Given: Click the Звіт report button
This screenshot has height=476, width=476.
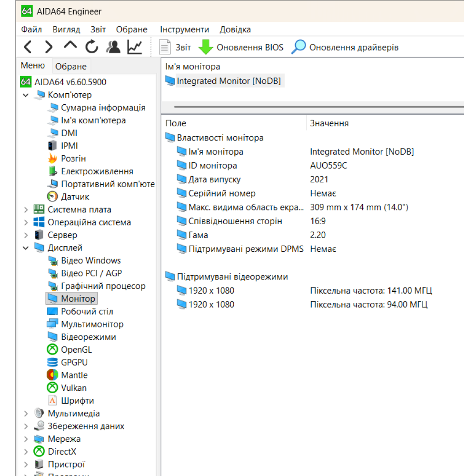Looking at the screenshot, I should 175,48.
